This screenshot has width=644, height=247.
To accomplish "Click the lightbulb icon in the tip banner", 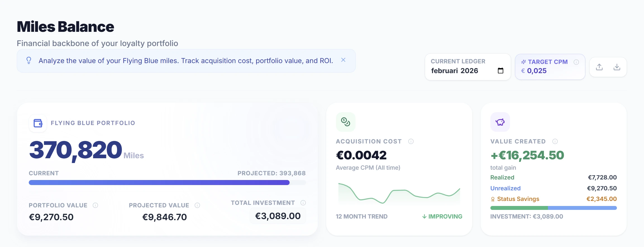I will point(28,60).
